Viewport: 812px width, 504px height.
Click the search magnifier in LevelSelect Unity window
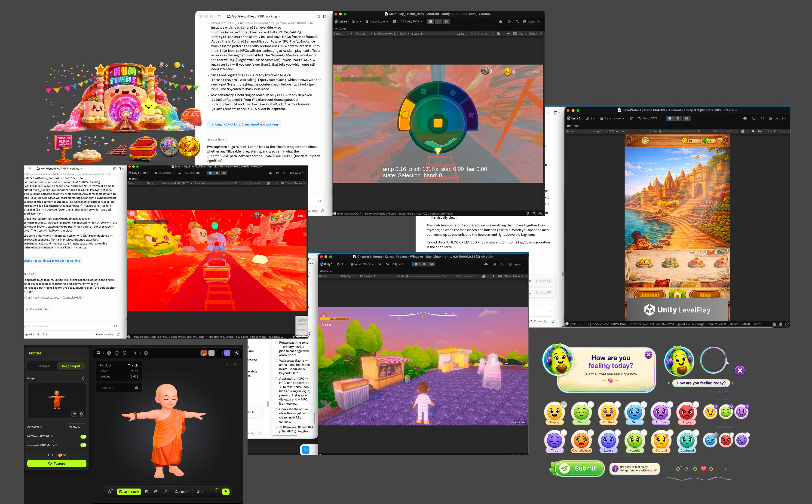click(763, 118)
